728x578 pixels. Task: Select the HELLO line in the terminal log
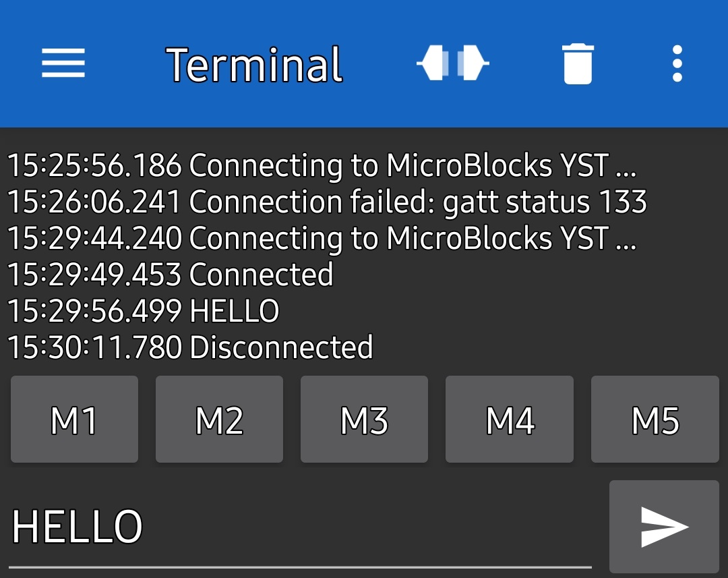[143, 311]
